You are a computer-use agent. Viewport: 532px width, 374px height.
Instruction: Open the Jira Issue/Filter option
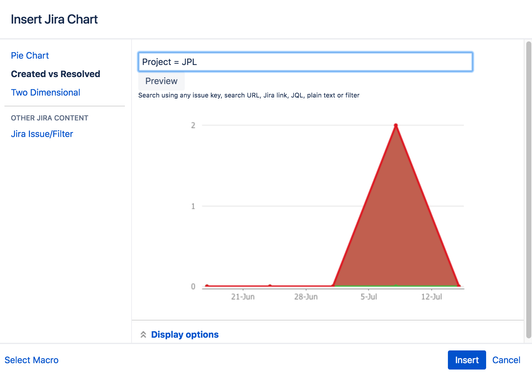tap(42, 134)
